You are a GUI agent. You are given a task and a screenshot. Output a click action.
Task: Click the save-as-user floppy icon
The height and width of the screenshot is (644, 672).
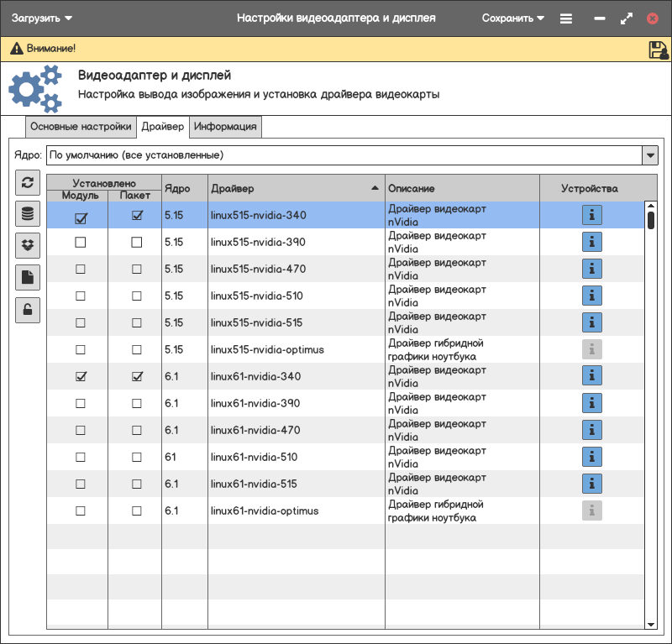click(x=658, y=50)
